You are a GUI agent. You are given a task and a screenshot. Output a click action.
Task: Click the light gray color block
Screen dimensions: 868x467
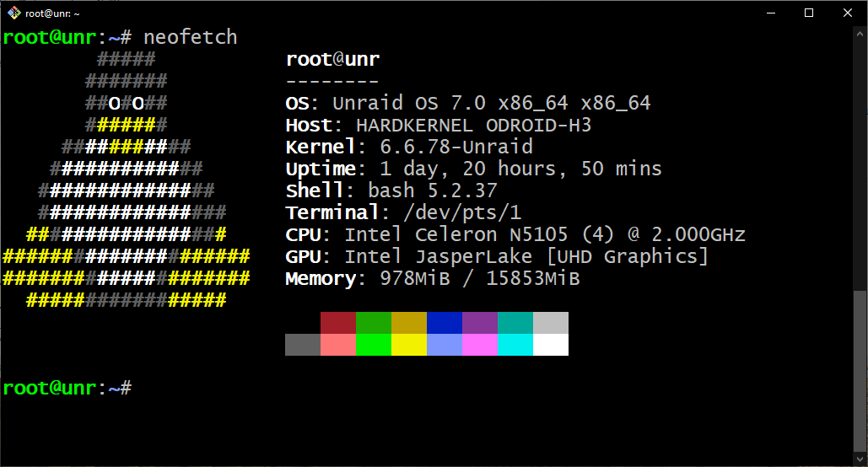coord(551,323)
